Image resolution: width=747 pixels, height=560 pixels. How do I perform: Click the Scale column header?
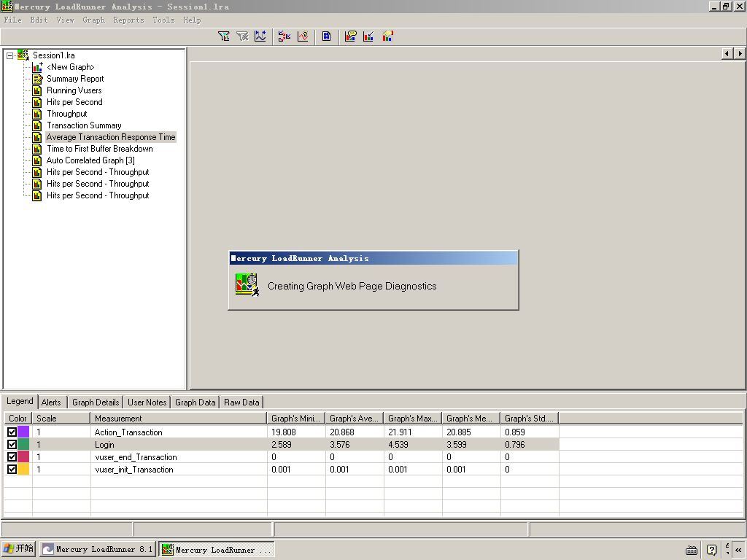click(61, 418)
